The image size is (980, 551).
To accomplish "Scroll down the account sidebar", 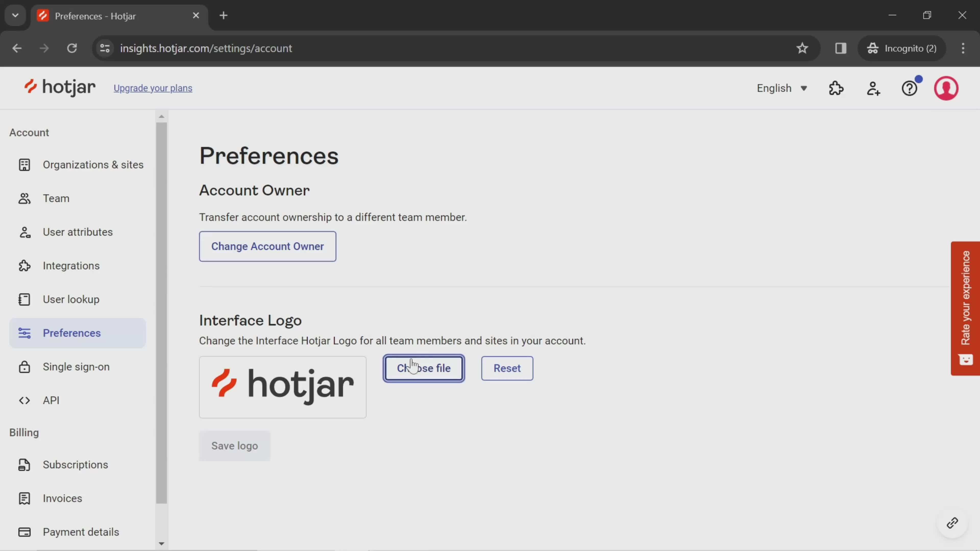I will [162, 544].
